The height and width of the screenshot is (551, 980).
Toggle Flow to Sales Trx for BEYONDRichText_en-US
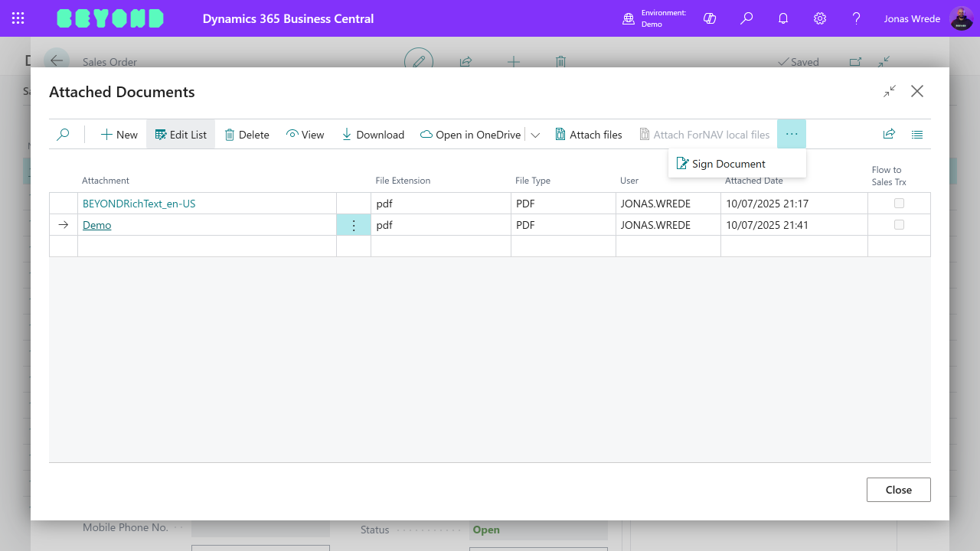click(x=899, y=203)
